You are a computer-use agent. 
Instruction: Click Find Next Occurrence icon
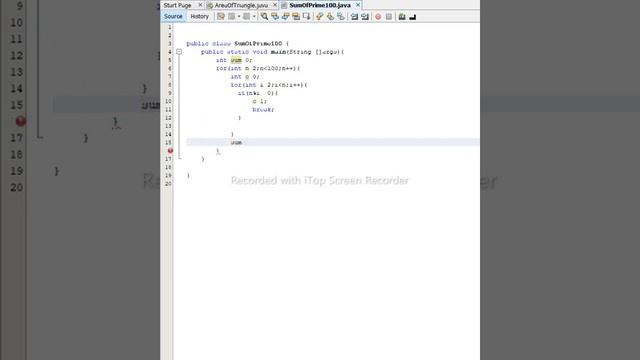(x=285, y=16)
